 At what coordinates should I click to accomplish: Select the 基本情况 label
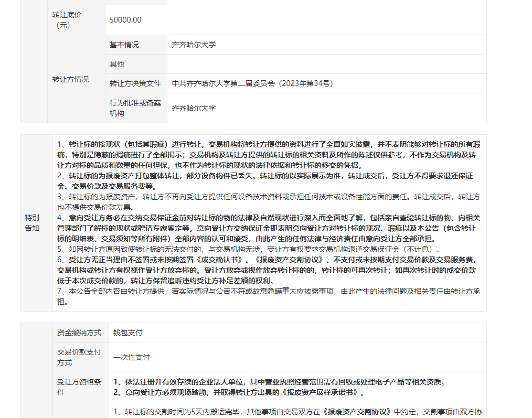pyautogui.click(x=124, y=45)
